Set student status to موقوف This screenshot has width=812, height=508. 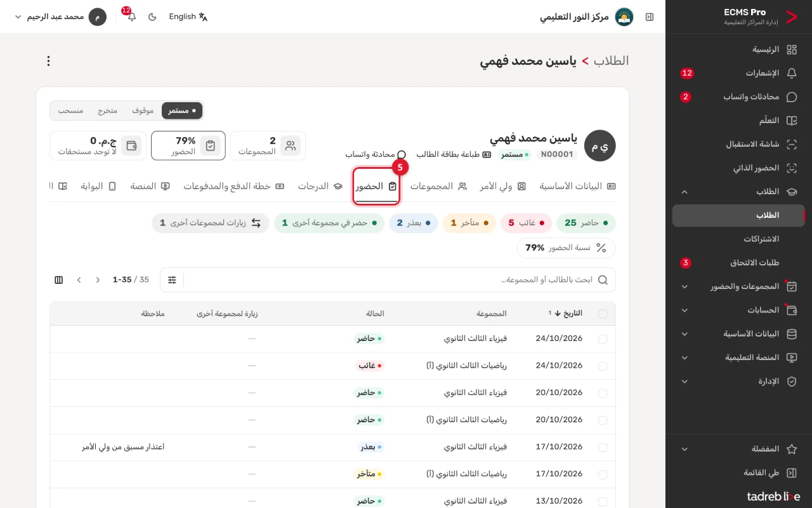pos(143,110)
